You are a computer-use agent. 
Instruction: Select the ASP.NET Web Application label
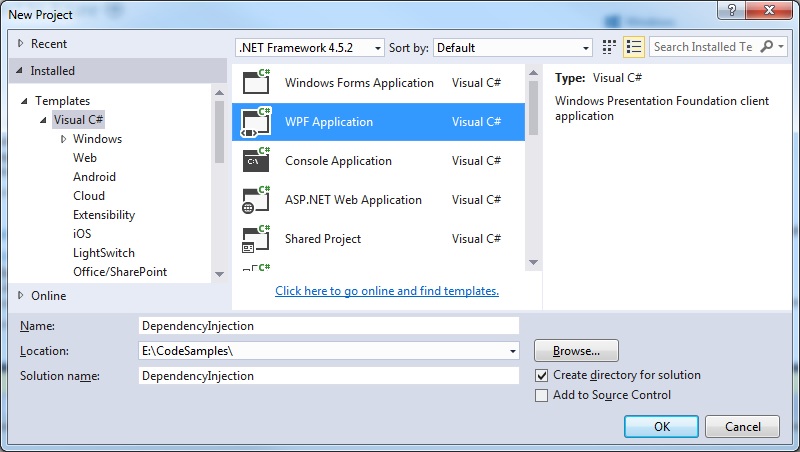(353, 199)
